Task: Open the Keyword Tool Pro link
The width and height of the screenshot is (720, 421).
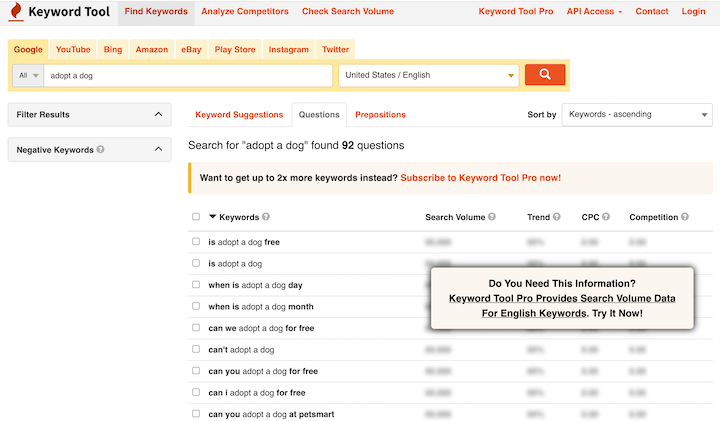Action: [516, 11]
